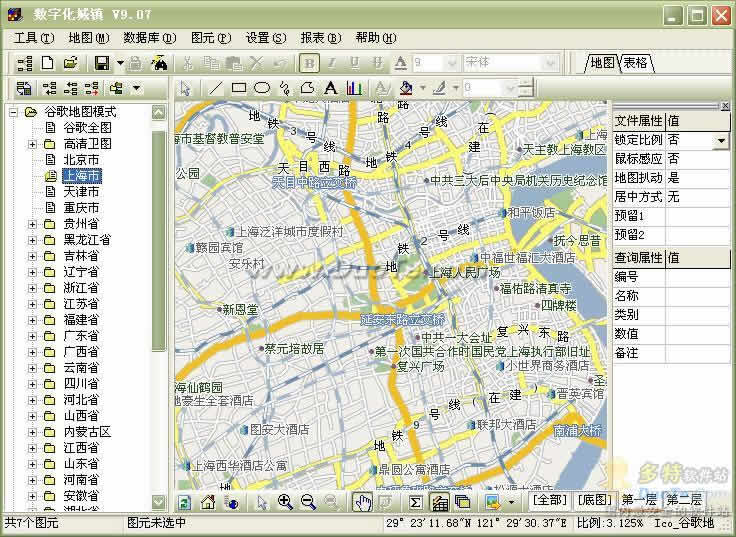Open the 图元(P) menu
This screenshot has height=537, width=736.
211,38
